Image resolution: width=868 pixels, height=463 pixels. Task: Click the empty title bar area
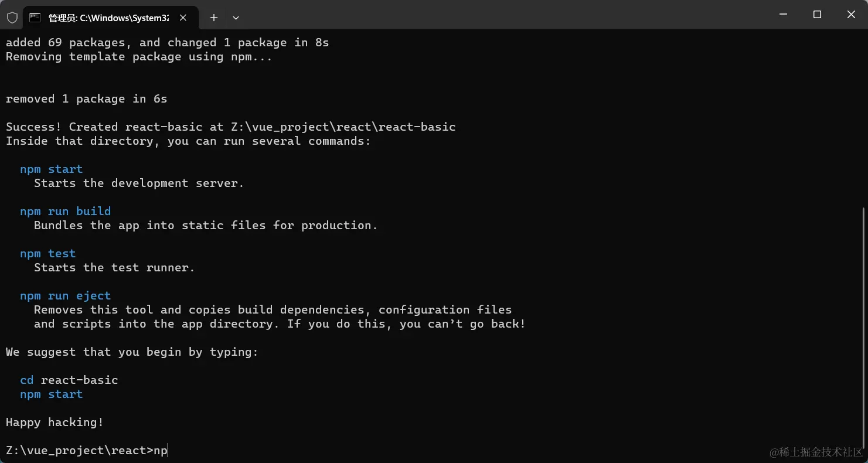(504, 15)
